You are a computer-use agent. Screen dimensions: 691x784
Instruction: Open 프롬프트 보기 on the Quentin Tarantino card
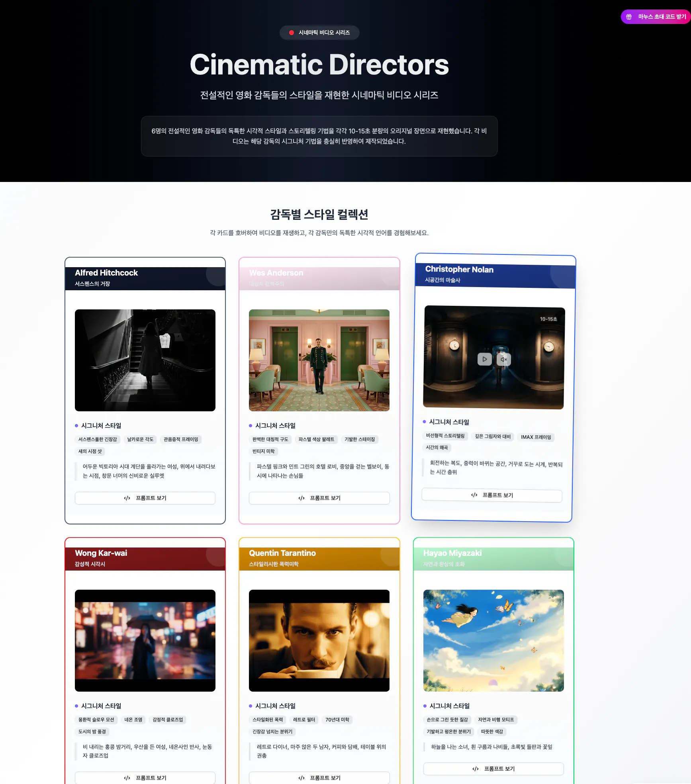point(319,778)
